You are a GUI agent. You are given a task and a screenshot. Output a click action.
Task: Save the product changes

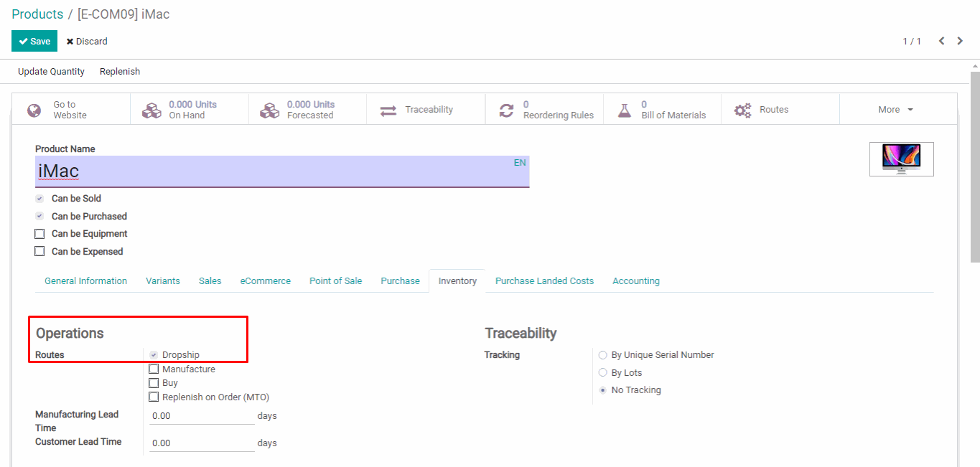pos(34,42)
